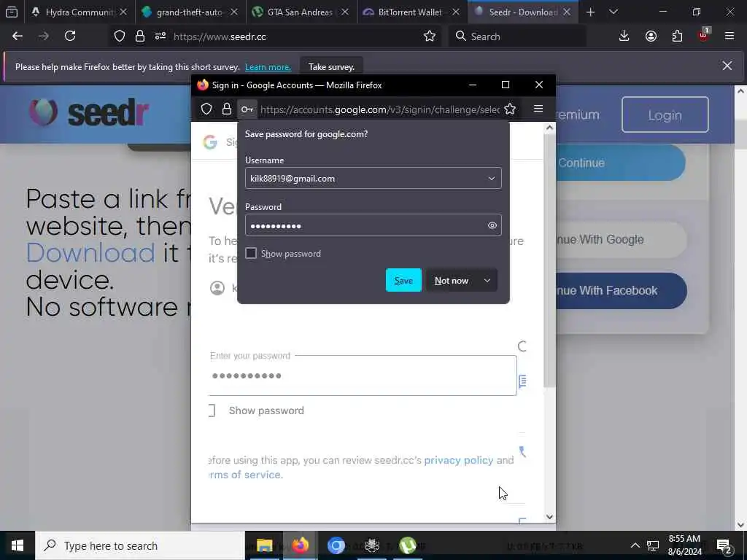Open site permissions icon beside seedr URL
This screenshot has width=747, height=560.
(x=160, y=36)
